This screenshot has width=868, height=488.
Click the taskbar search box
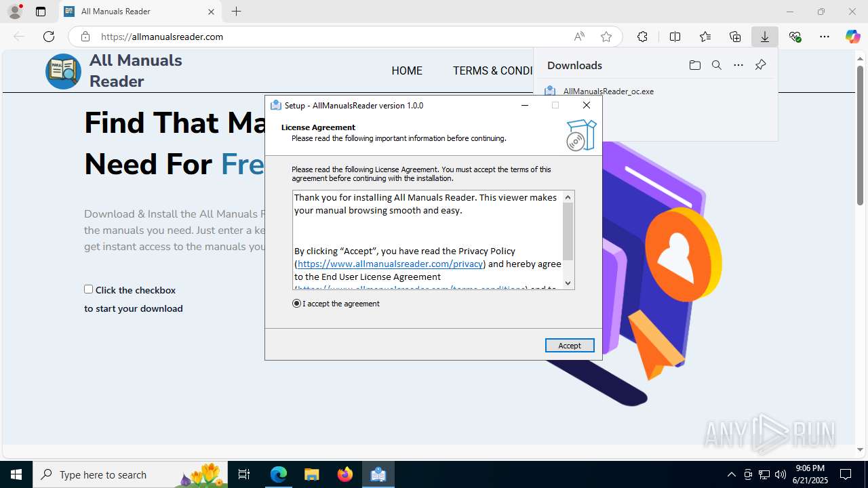(130, 474)
